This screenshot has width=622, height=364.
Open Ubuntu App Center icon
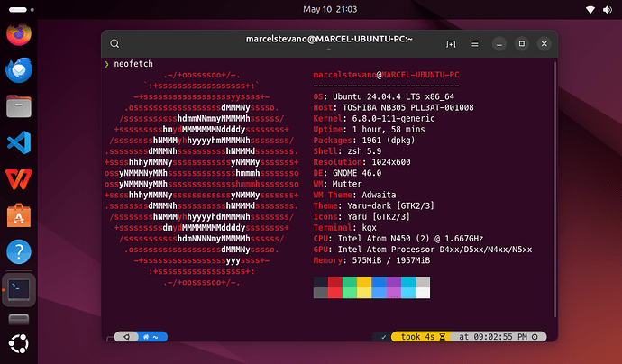click(19, 215)
